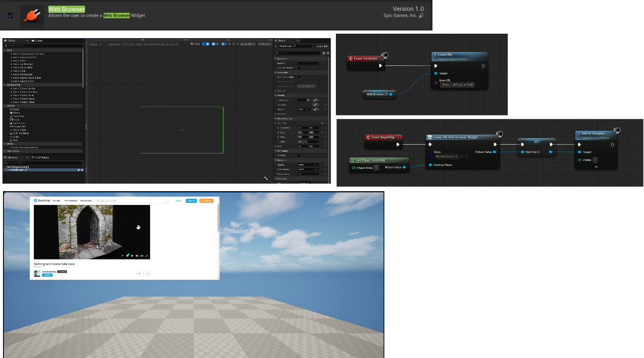Click the Return Value pin of Create Widget
This screenshot has width=644, height=358.
(495, 152)
